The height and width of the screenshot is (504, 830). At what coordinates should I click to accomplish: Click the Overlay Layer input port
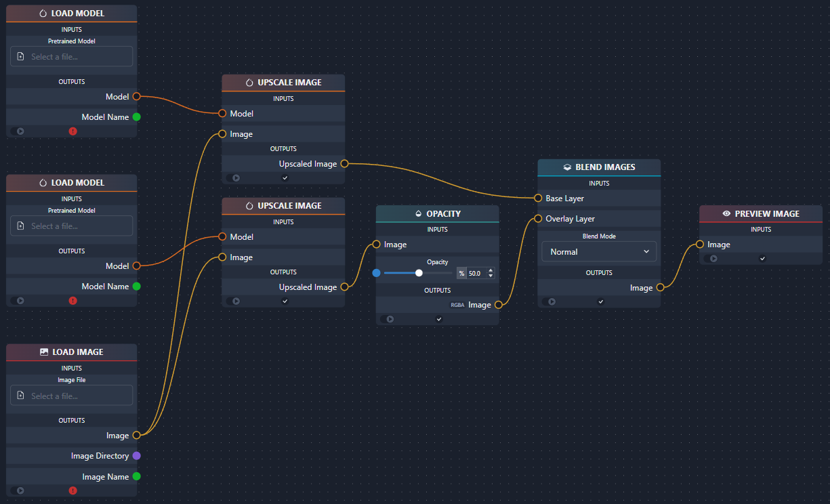pyautogui.click(x=538, y=219)
